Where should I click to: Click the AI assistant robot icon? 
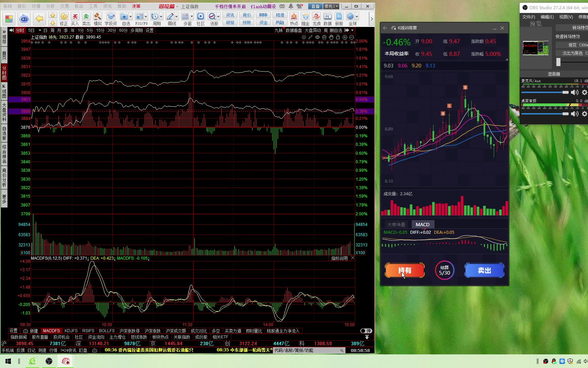click(x=24, y=19)
